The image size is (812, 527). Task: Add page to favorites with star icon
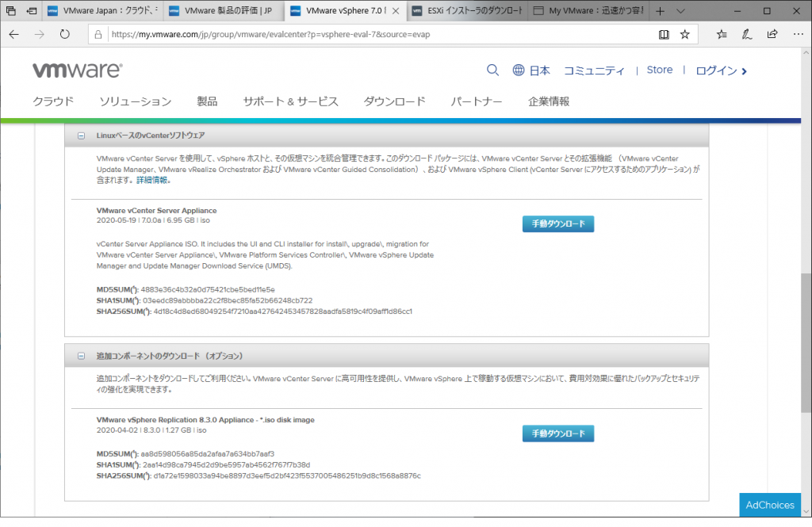click(x=684, y=34)
